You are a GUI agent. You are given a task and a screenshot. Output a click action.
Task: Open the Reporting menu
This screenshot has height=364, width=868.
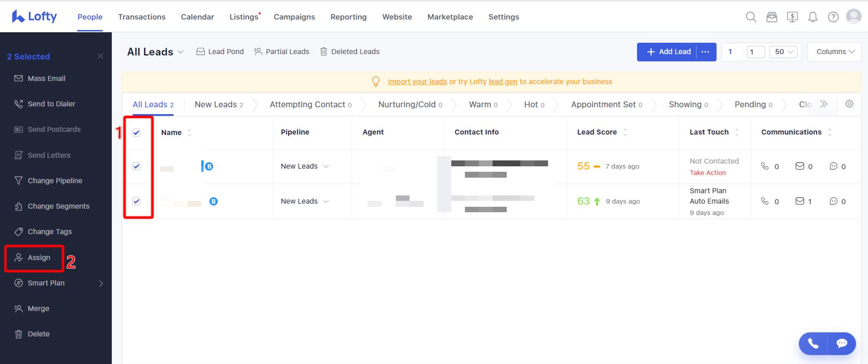(349, 17)
